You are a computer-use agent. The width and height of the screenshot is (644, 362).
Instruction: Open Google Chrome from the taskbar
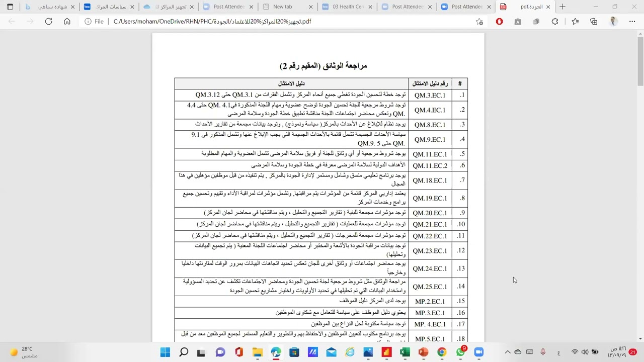tap(442, 352)
